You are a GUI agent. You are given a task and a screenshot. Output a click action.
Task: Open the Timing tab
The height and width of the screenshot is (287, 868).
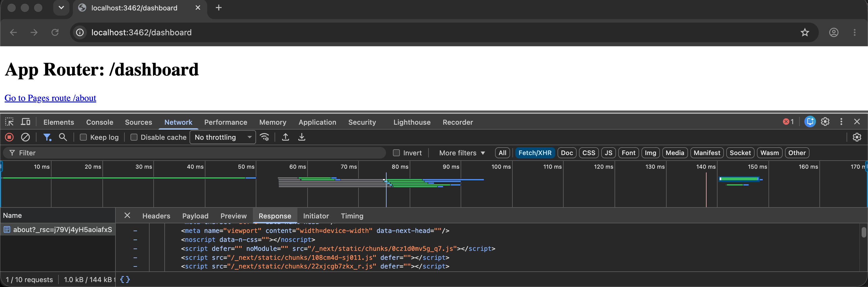pos(352,216)
